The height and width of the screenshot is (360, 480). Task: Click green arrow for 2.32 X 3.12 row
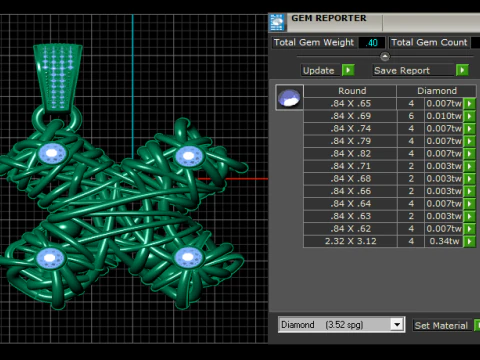tap(469, 241)
